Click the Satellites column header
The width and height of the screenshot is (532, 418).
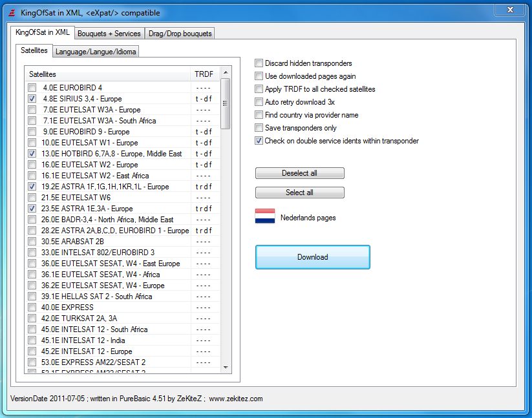click(107, 74)
